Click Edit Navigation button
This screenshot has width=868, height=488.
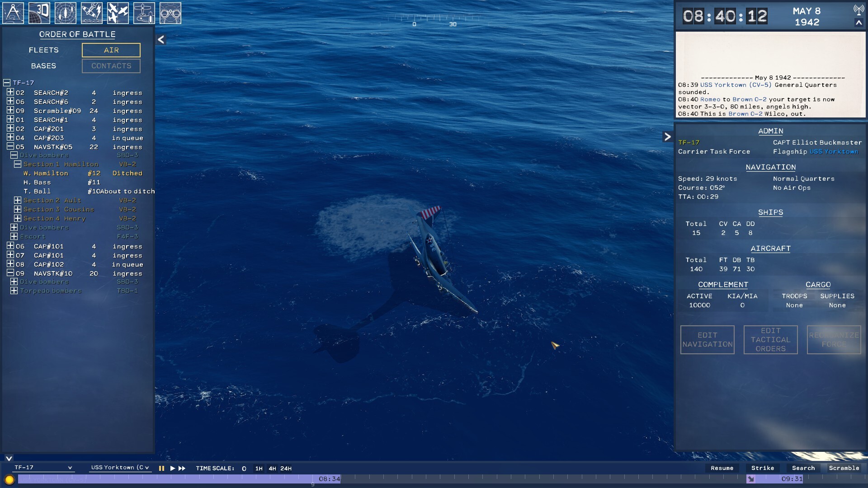tap(708, 340)
